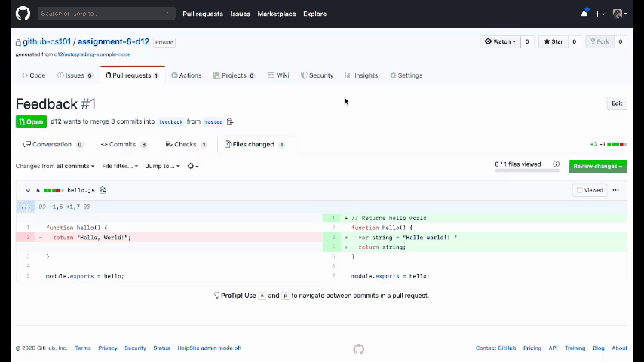Copy the master branch name clipboard icon
Screen dimensions: 644x362
coord(230,121)
